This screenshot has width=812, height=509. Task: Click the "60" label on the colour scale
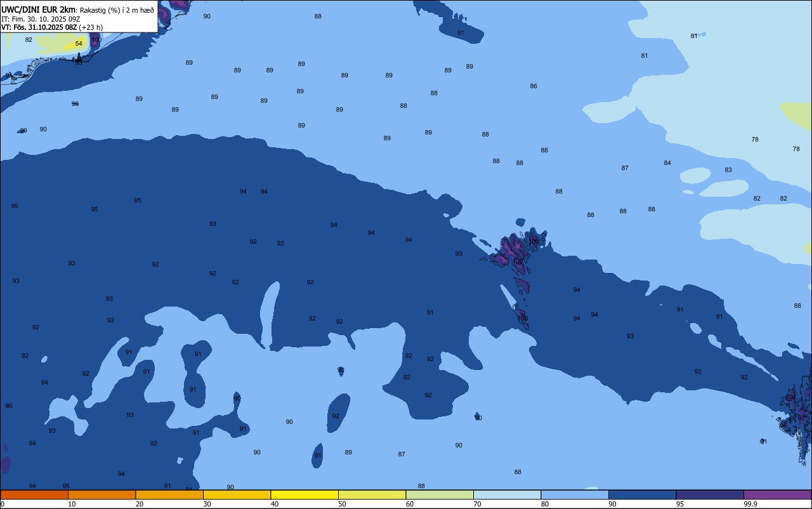tap(410, 504)
